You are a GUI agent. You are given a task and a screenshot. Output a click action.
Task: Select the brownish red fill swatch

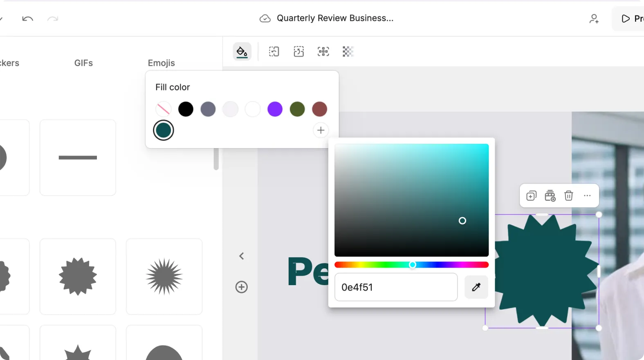(320, 109)
